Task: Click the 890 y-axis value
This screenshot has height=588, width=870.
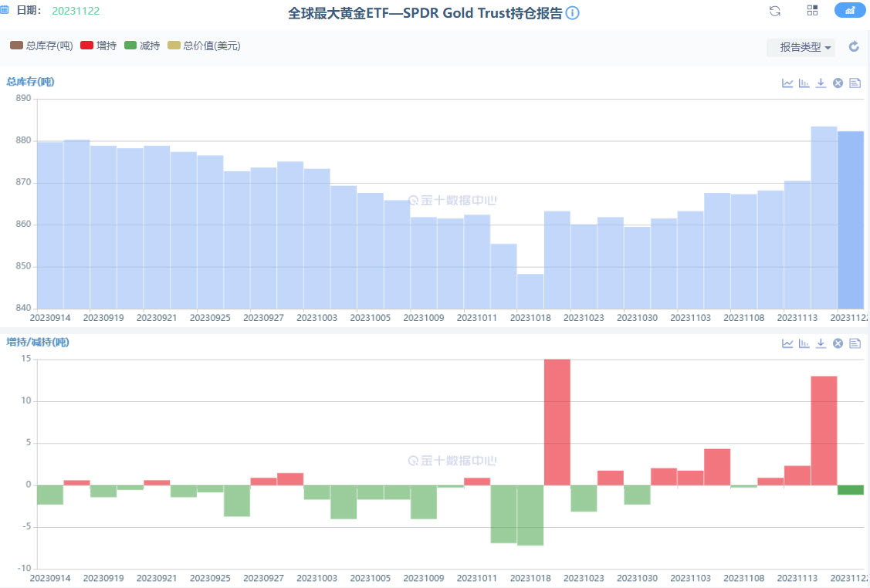Action: tap(23, 98)
